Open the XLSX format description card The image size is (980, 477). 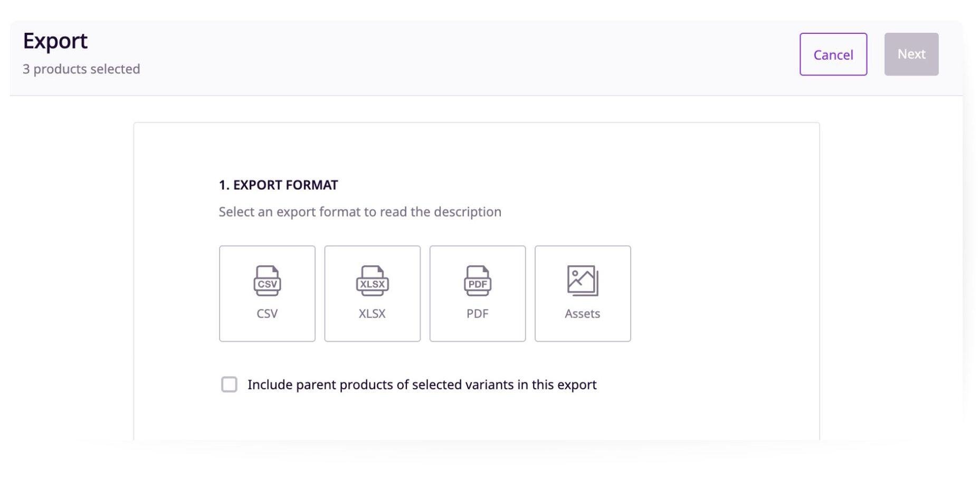[372, 293]
